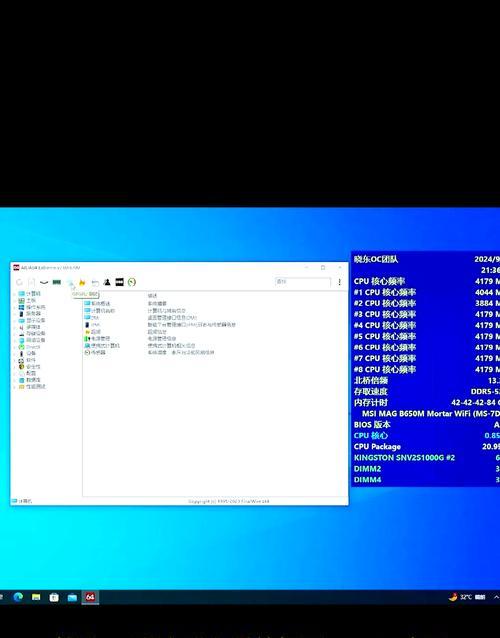The image size is (500, 638).
Task: Select 显示设备 in the left tree
Action: (x=32, y=320)
